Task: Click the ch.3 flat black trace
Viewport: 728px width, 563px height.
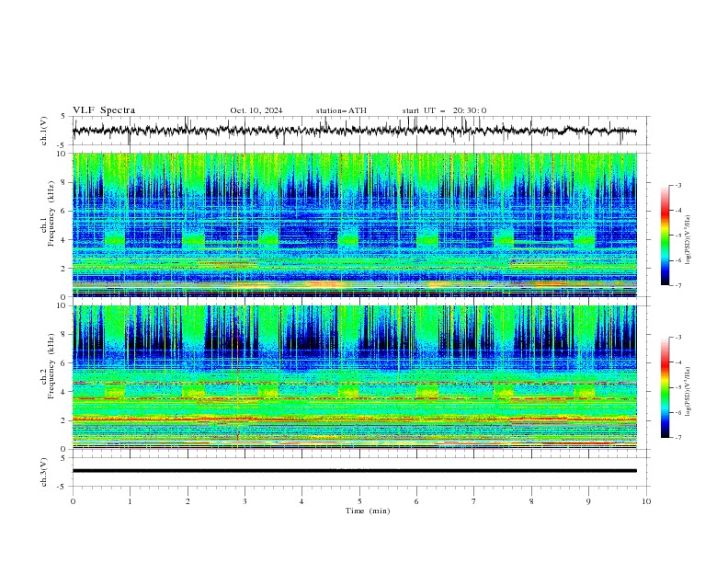Action: 354,471
